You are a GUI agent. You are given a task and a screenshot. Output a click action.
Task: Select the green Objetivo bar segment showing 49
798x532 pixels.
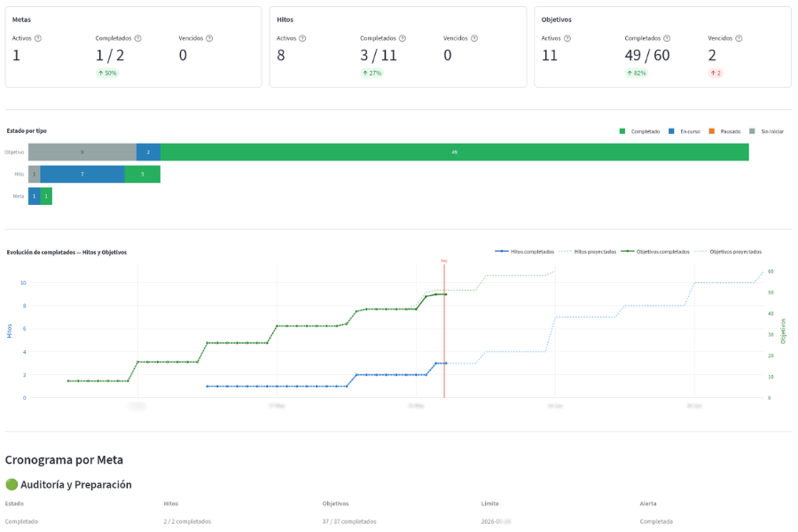455,153
